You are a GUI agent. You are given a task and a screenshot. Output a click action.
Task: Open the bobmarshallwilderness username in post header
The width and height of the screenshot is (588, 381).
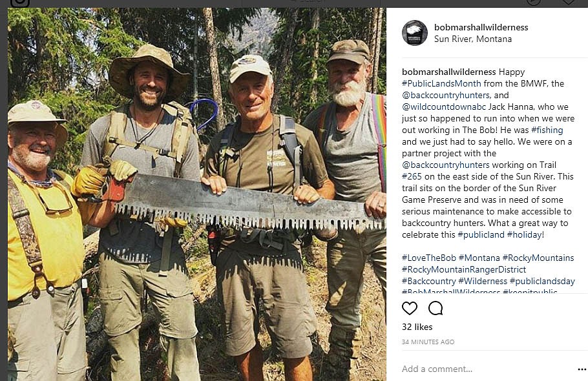pyautogui.click(x=481, y=27)
